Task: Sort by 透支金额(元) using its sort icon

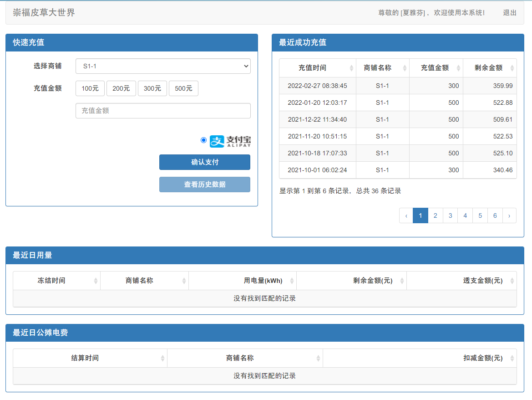Action: click(x=512, y=281)
